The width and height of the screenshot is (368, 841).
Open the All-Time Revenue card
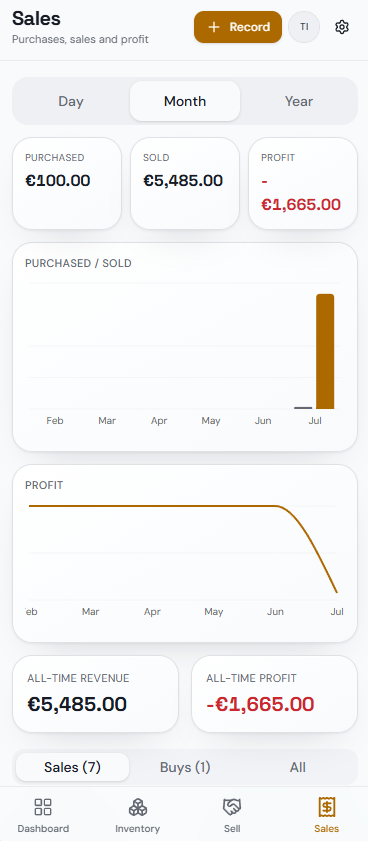click(95, 694)
